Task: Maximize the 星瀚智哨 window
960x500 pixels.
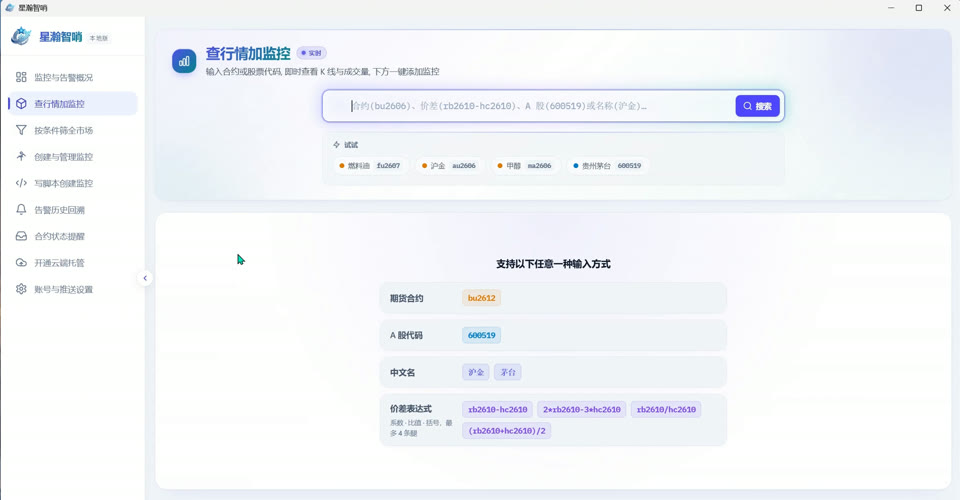Action: 918,8
